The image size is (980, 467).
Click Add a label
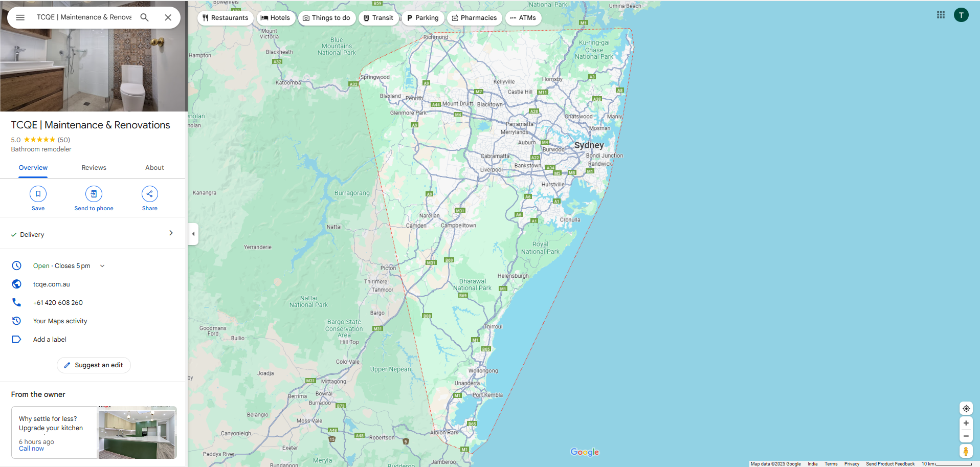50,340
